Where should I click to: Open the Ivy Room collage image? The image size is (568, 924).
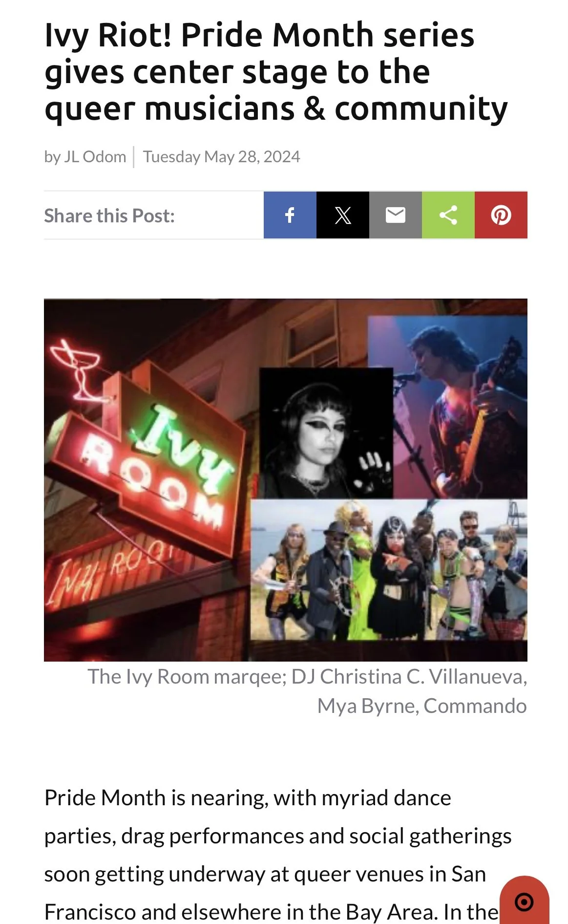click(x=286, y=480)
